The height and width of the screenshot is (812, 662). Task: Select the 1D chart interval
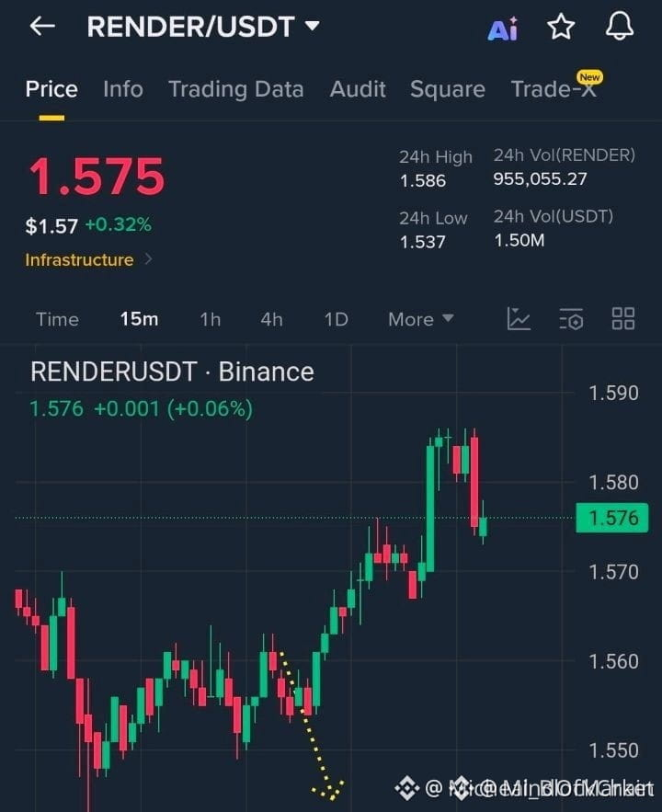tap(336, 319)
